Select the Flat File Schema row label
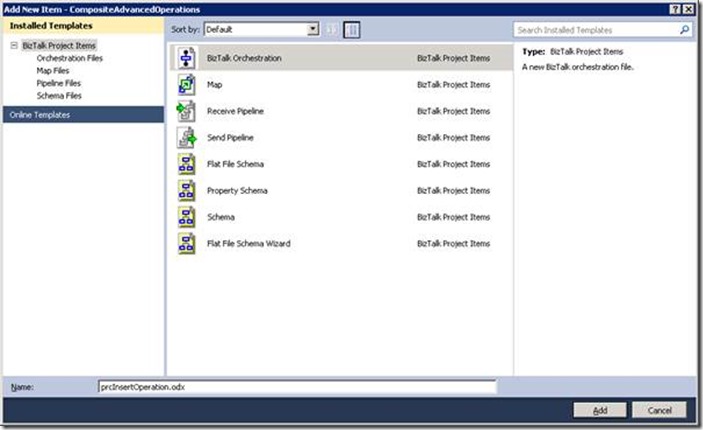 [235, 164]
